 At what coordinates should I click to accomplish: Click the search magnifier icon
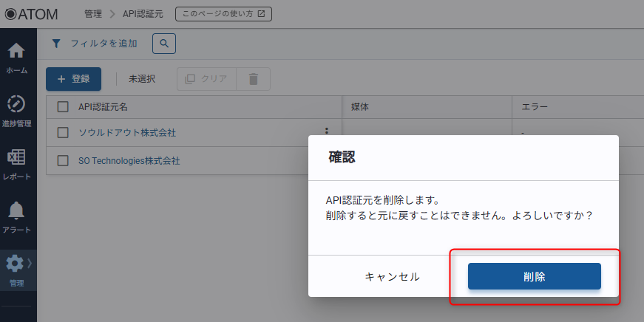[x=164, y=44]
